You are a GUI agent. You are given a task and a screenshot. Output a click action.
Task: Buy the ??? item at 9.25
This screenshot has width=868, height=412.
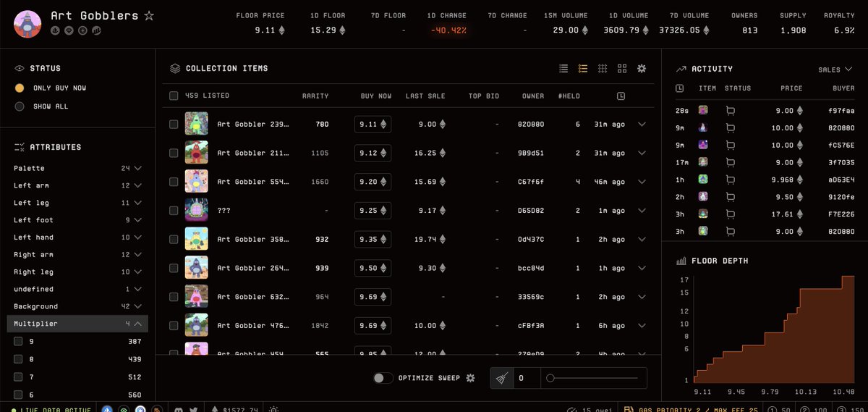click(x=373, y=211)
